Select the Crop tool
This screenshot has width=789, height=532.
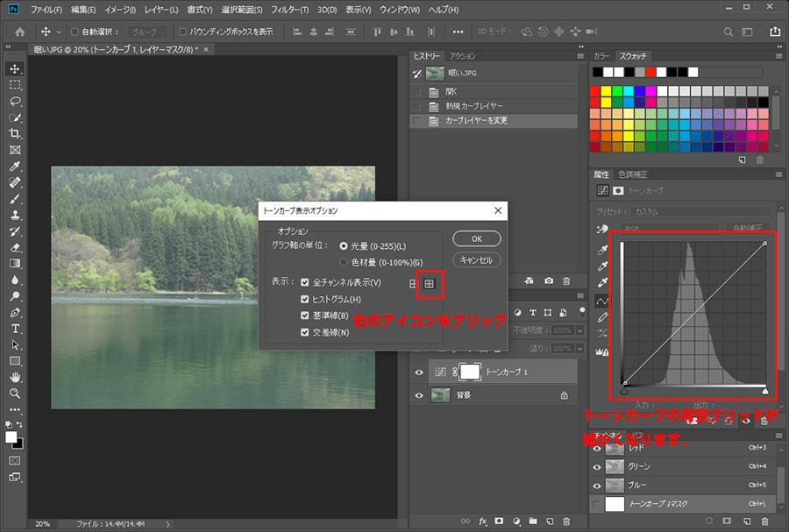(15, 134)
